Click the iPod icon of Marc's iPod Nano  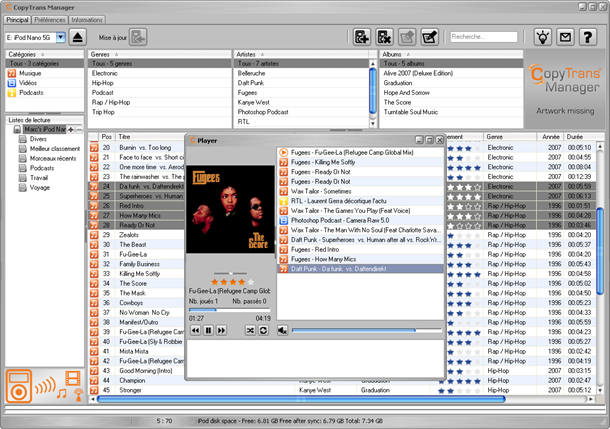pyautogui.click(x=17, y=130)
